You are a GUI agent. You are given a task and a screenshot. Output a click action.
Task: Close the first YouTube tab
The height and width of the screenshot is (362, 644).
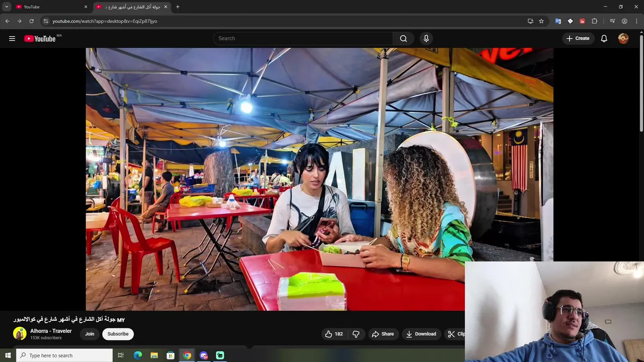[86, 7]
